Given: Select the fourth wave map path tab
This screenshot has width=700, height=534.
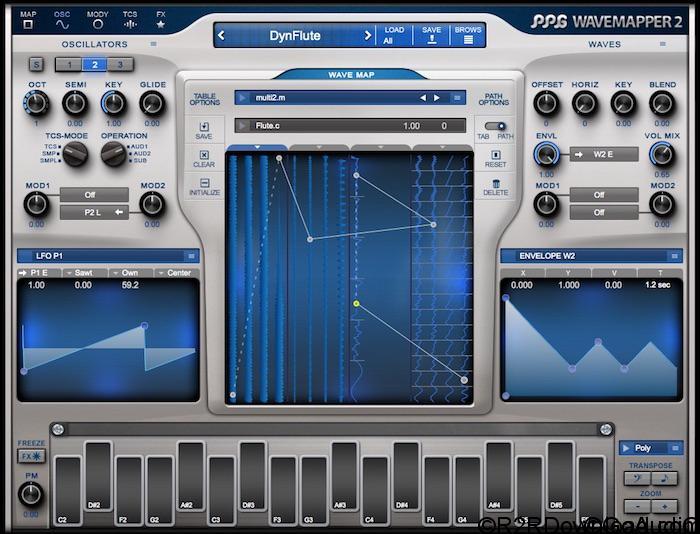Looking at the screenshot, I should click(x=442, y=147).
